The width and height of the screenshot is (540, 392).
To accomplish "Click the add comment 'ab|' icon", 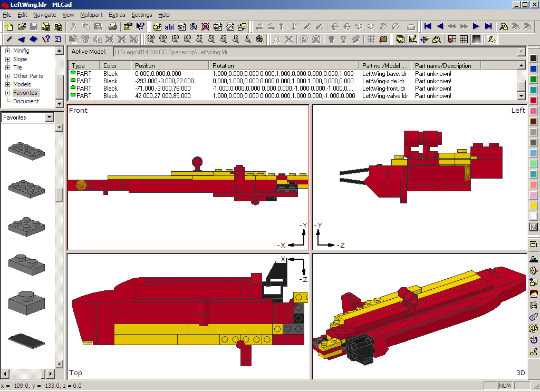I will click(x=169, y=26).
